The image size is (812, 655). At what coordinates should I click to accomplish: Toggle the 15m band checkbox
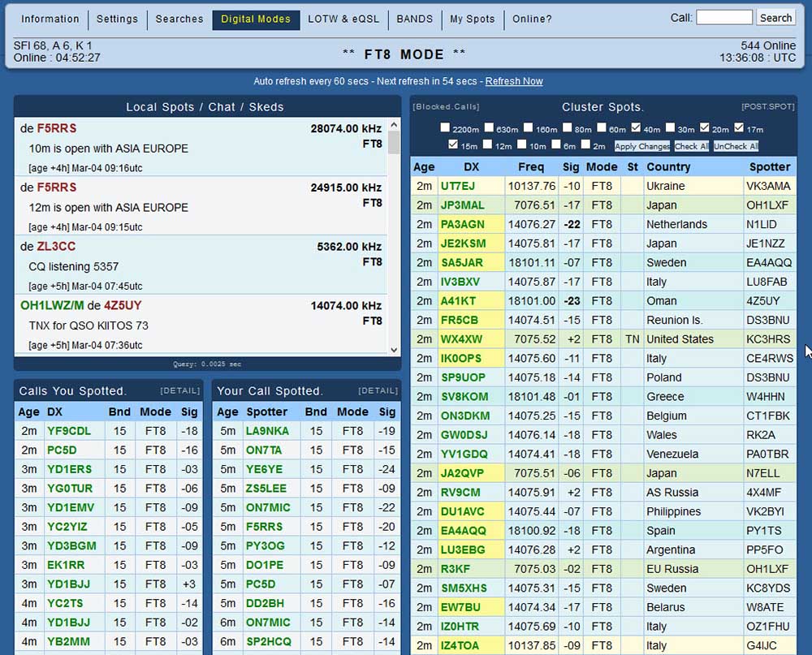pyautogui.click(x=453, y=144)
